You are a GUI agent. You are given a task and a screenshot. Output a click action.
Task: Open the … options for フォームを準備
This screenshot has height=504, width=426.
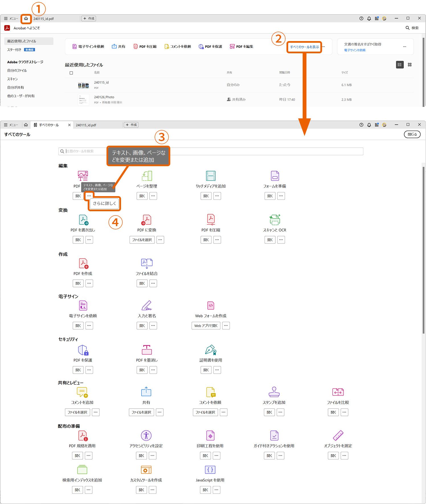tap(281, 196)
